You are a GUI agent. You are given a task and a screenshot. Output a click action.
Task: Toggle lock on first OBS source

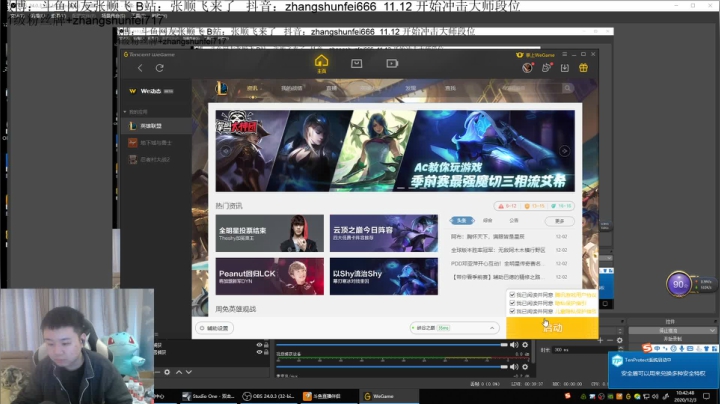pyautogui.click(x=266, y=345)
